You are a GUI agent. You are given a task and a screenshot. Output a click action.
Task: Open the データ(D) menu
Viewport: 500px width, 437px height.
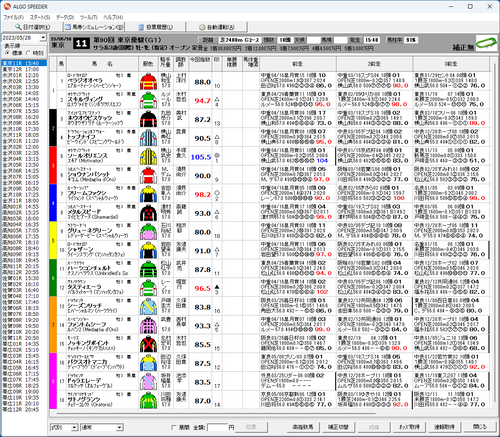pos(65,17)
